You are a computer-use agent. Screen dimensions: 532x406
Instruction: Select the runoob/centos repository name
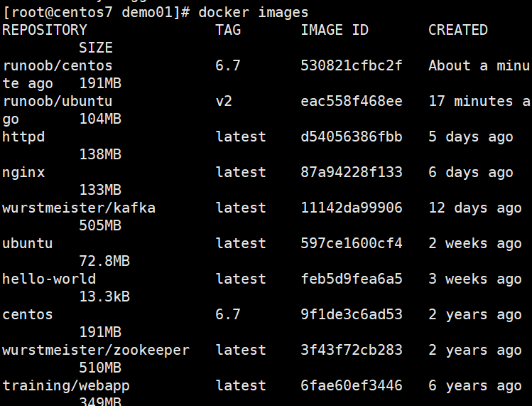pos(58,65)
